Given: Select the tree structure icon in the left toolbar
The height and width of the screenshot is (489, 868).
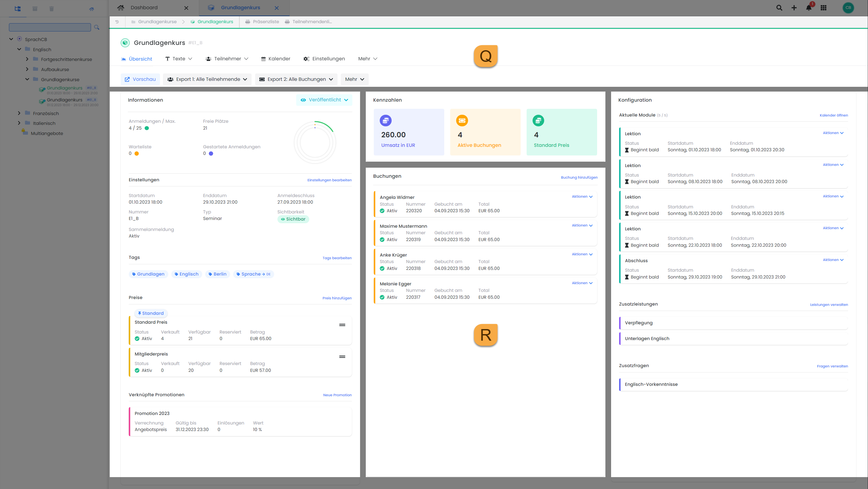Looking at the screenshot, I should tap(18, 8).
